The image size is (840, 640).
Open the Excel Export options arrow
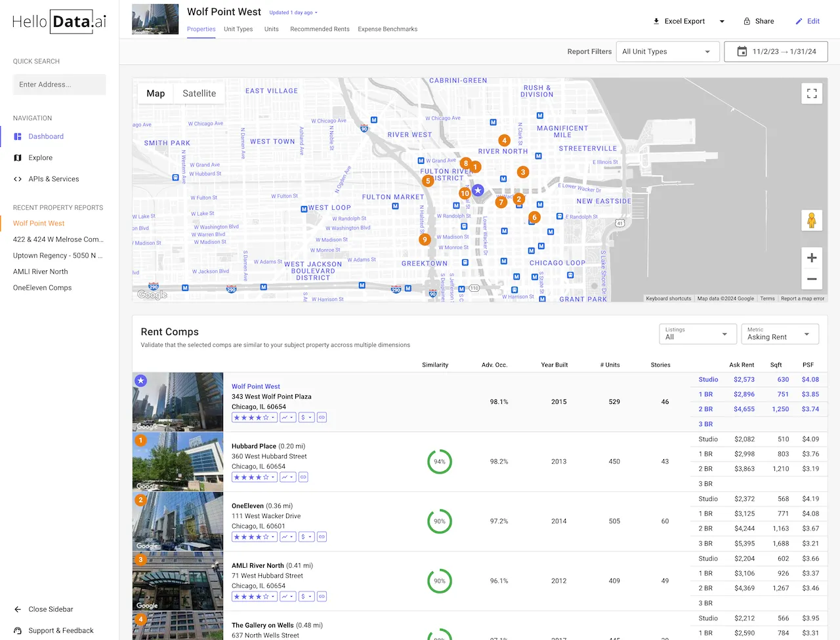[x=722, y=21]
